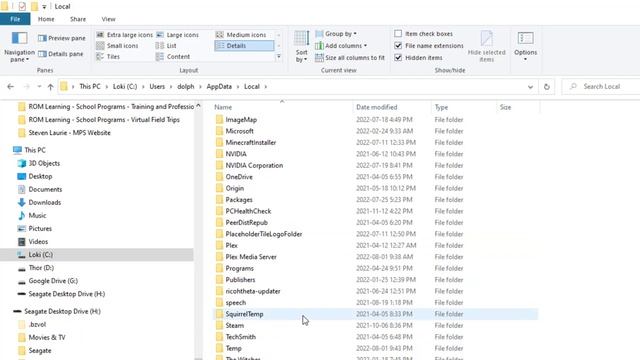Image resolution: width=640 pixels, height=360 pixels.
Task: Switch to Content view layout
Action: [173, 57]
